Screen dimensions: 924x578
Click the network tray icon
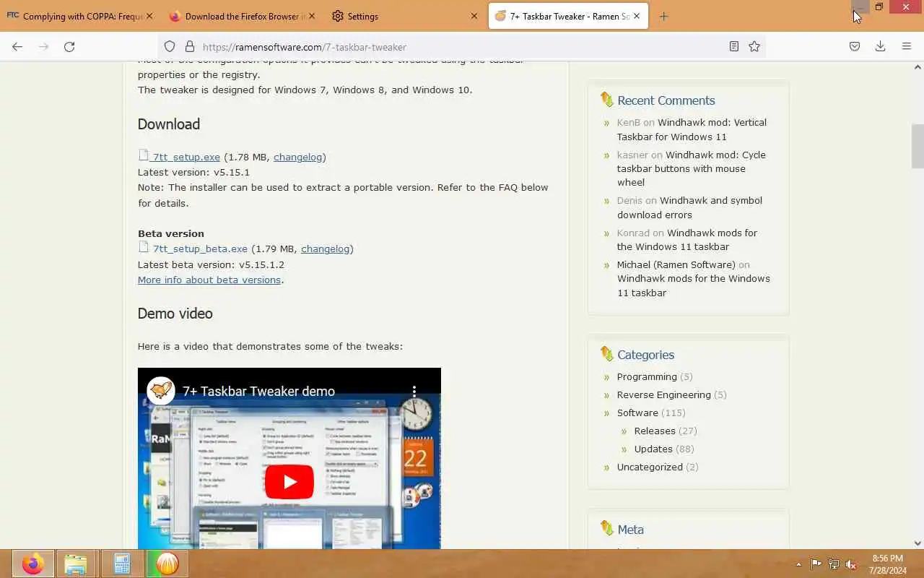(834, 564)
